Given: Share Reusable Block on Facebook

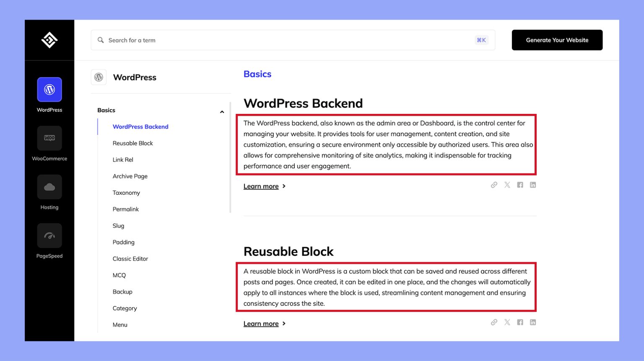Looking at the screenshot, I should [x=520, y=322].
